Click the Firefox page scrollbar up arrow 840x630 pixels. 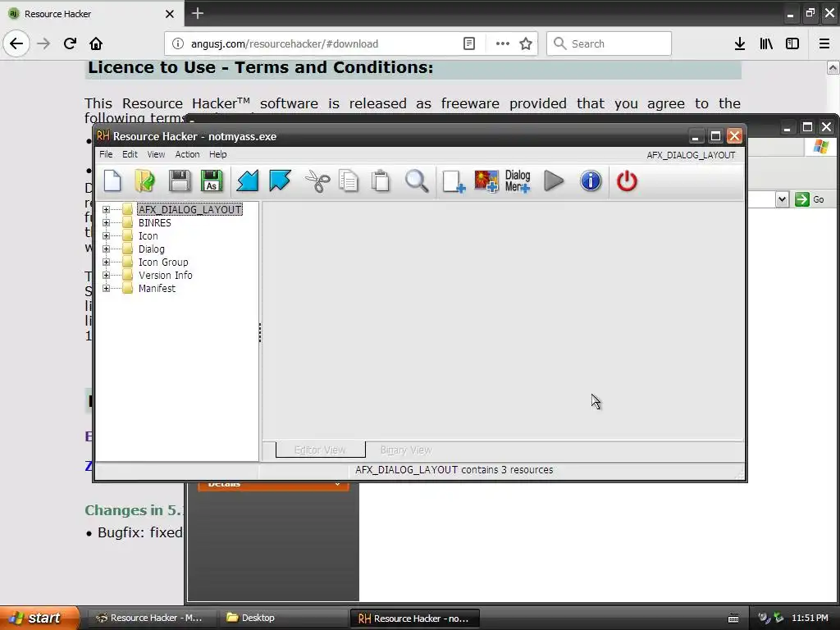click(x=833, y=67)
